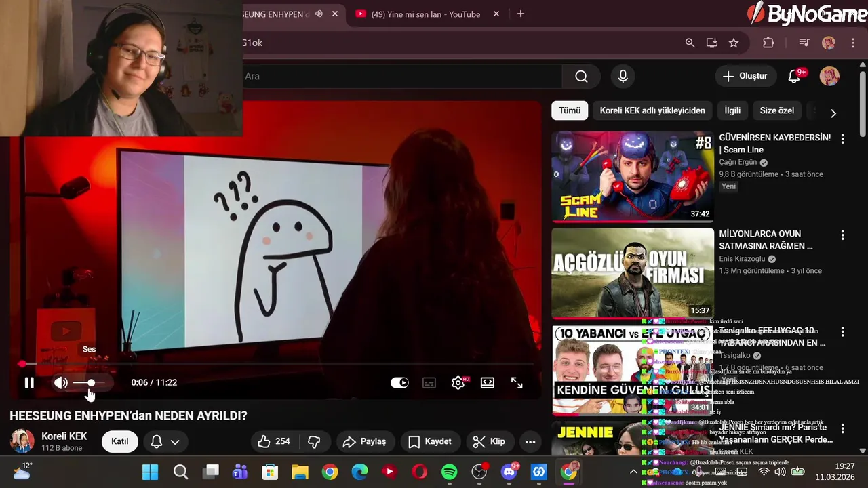Image resolution: width=868 pixels, height=488 pixels.
Task: Open the Çağrı Ergün channel name
Action: coord(738,162)
